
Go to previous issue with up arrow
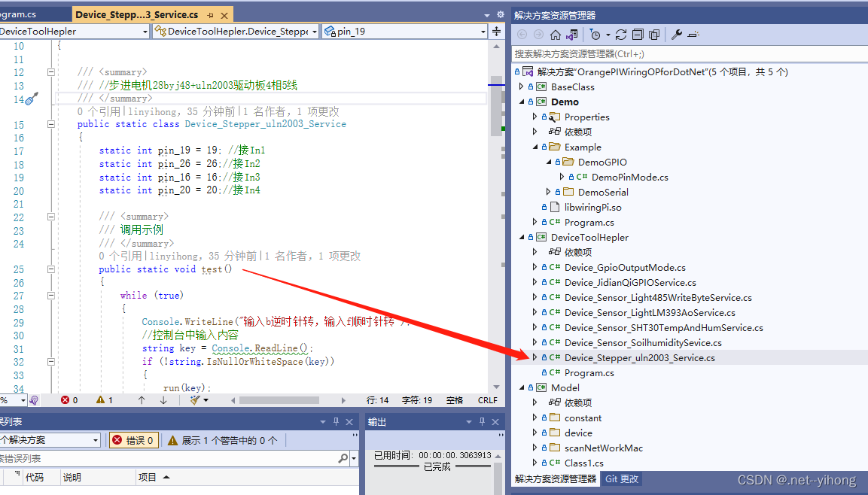pos(142,400)
